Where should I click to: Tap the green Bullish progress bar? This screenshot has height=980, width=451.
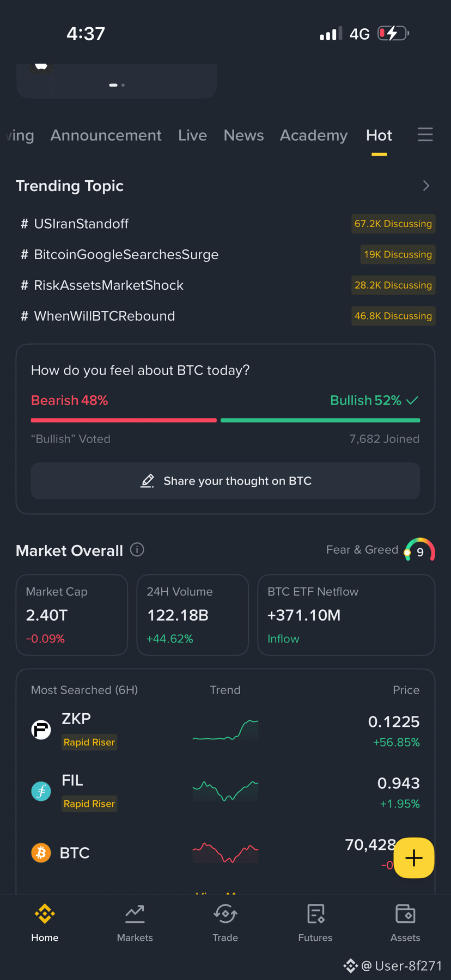(320, 420)
